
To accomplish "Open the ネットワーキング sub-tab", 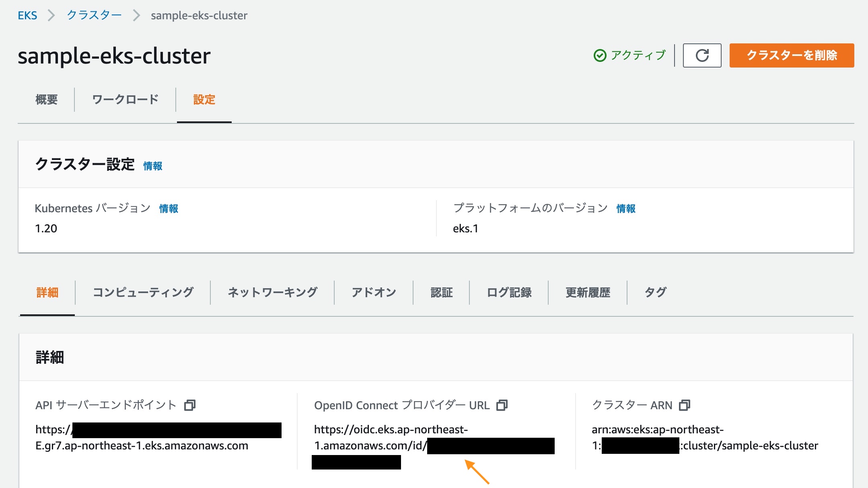I will coord(272,292).
